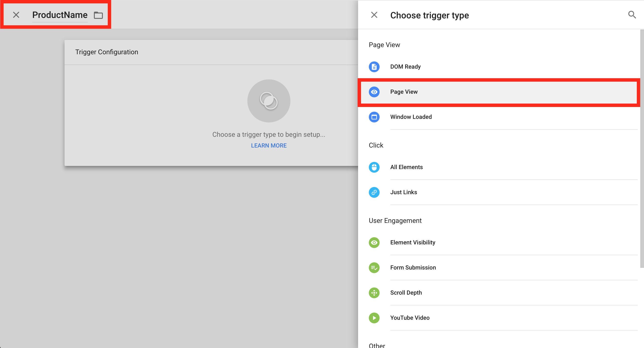This screenshot has height=348, width=644.
Task: Click the User Engagement section heading
Action: point(395,221)
